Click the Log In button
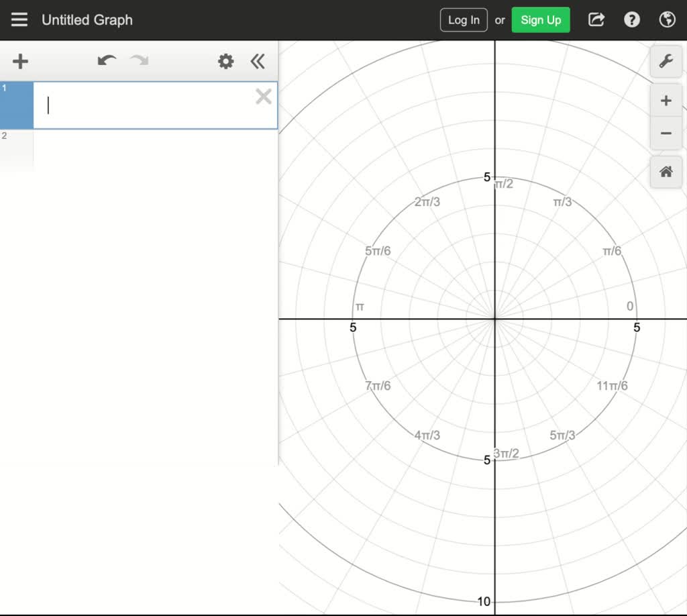687x616 pixels. click(463, 19)
